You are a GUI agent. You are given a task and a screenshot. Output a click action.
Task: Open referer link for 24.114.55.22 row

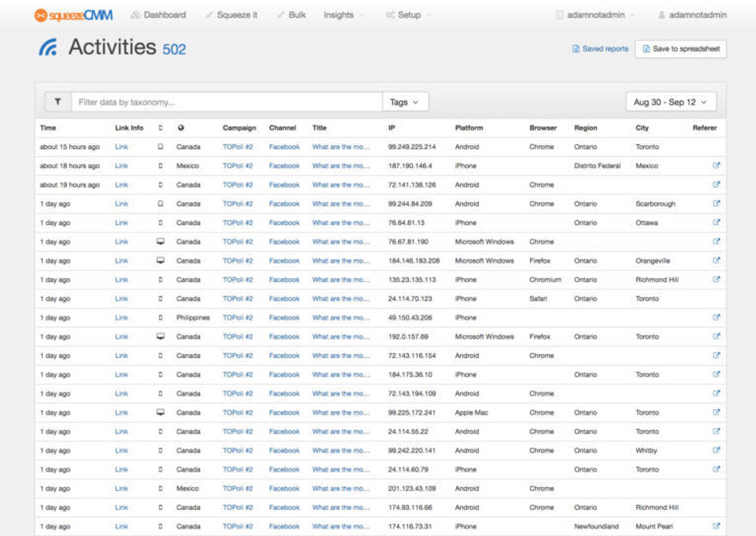pos(716,431)
